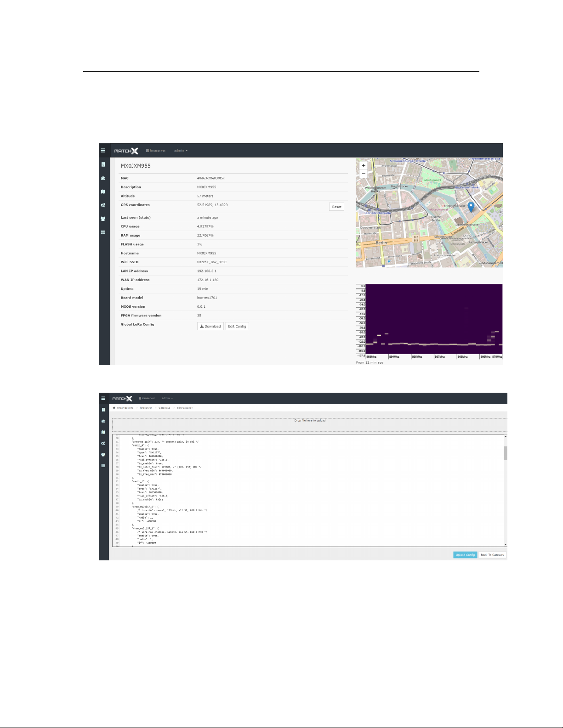Viewport: 563px width, 728px height.
Task: Open hamburger menu in gateway details screenshot
Action: point(103,151)
